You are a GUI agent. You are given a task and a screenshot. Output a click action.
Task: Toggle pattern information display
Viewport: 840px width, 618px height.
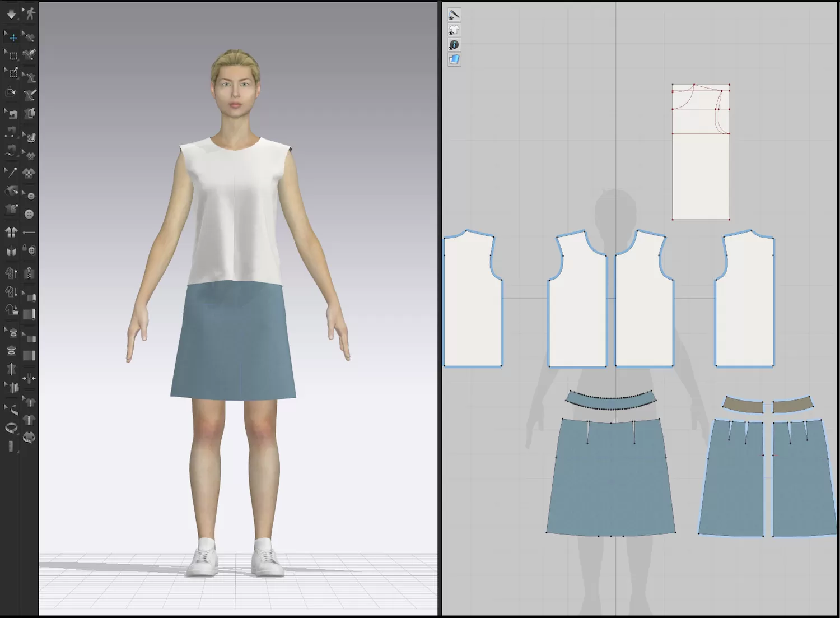tap(454, 44)
